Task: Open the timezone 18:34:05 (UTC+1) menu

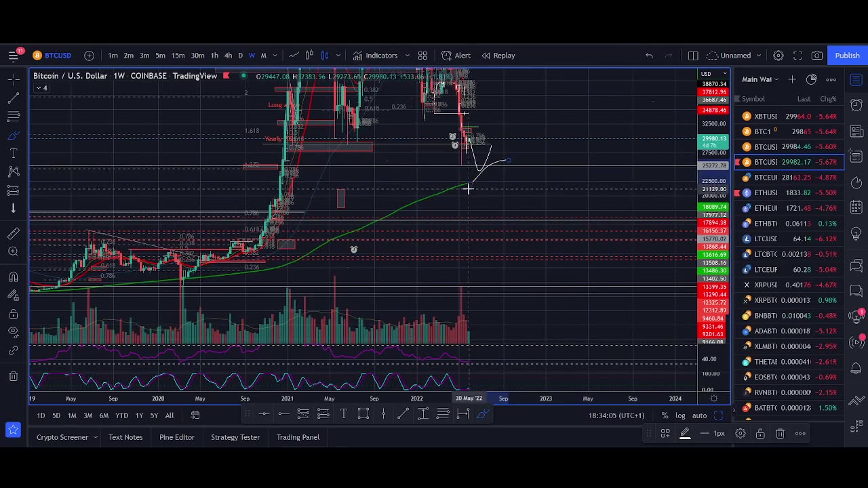Action: pyautogui.click(x=616, y=415)
